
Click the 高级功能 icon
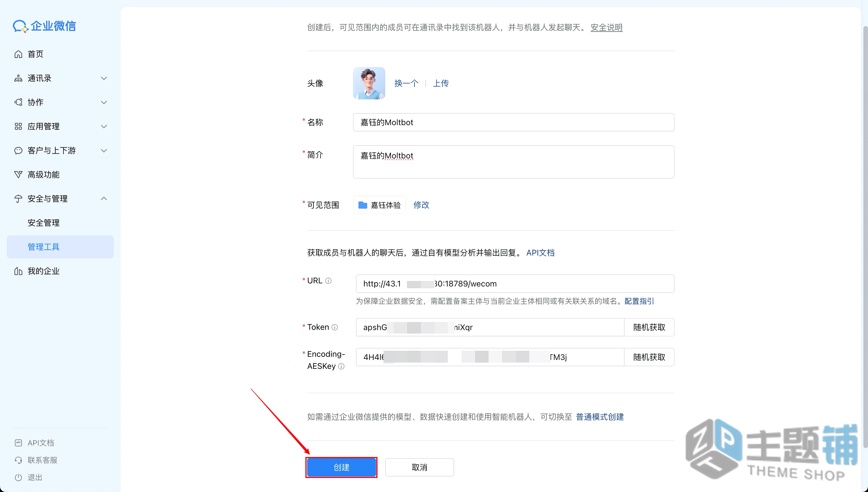tap(18, 175)
